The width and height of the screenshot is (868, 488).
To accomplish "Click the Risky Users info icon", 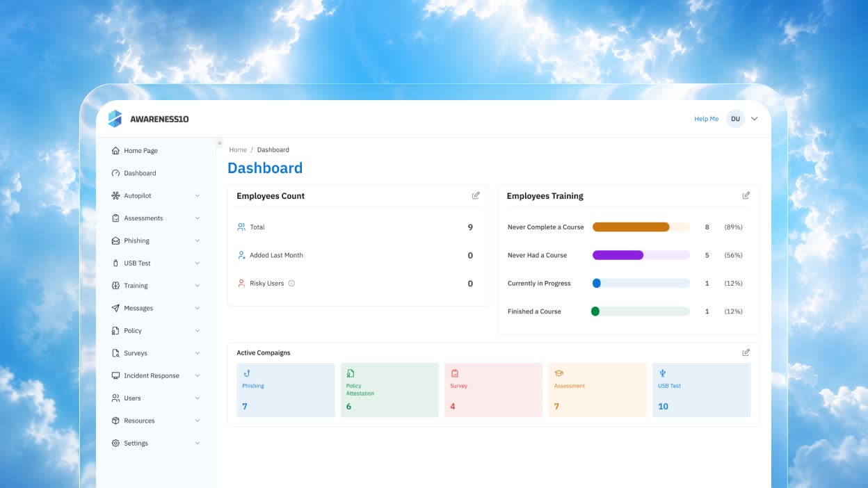I will pos(291,283).
